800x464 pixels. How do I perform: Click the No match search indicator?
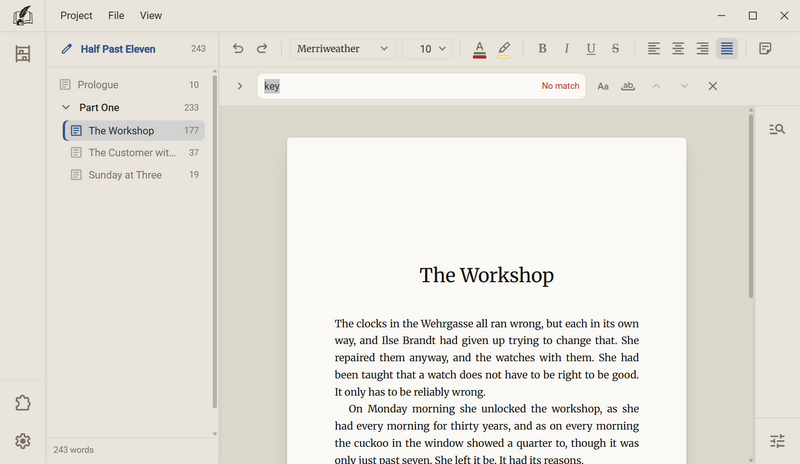560,86
